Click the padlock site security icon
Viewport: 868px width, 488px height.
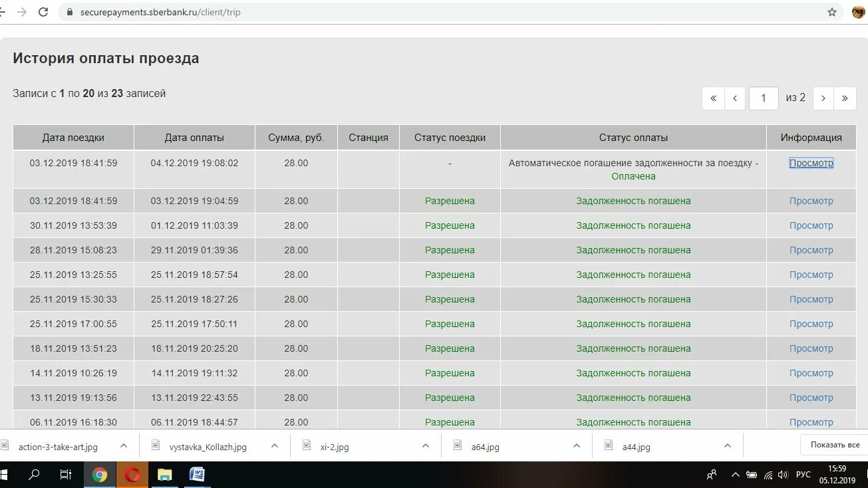click(69, 12)
